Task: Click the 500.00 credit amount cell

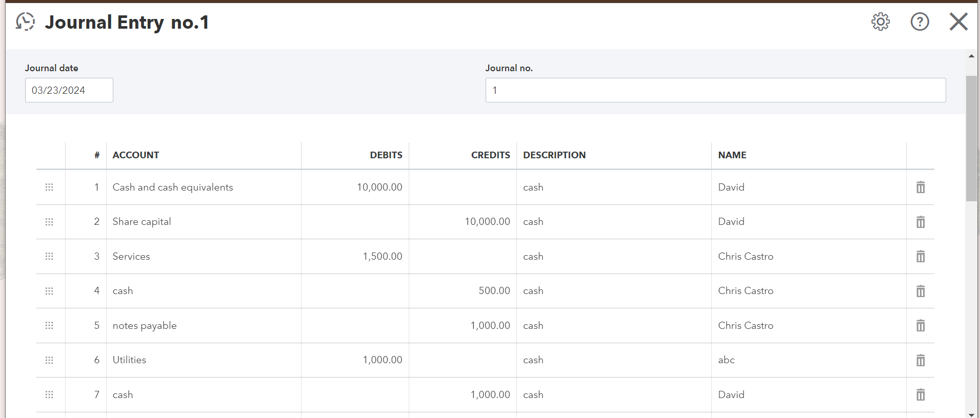Action: pos(463,291)
